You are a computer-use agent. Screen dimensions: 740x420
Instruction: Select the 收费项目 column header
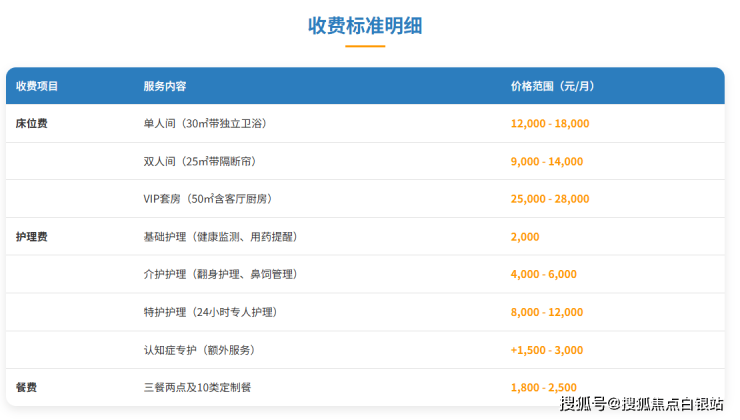[37, 86]
